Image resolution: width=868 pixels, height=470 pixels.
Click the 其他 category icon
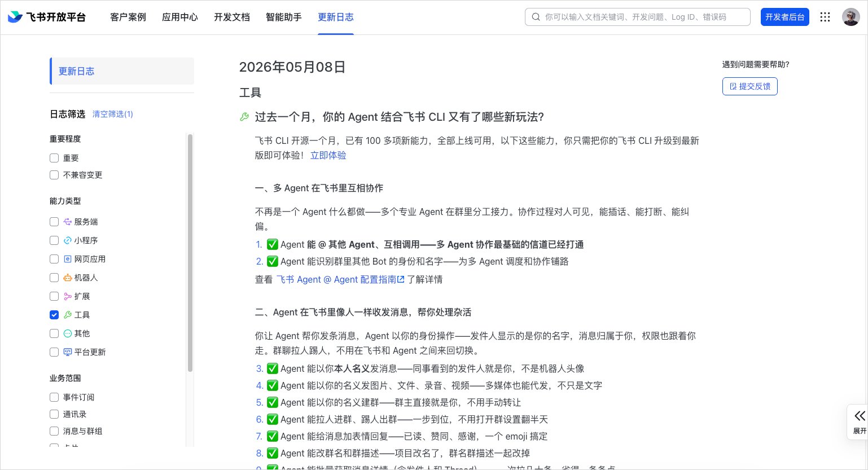pos(68,333)
